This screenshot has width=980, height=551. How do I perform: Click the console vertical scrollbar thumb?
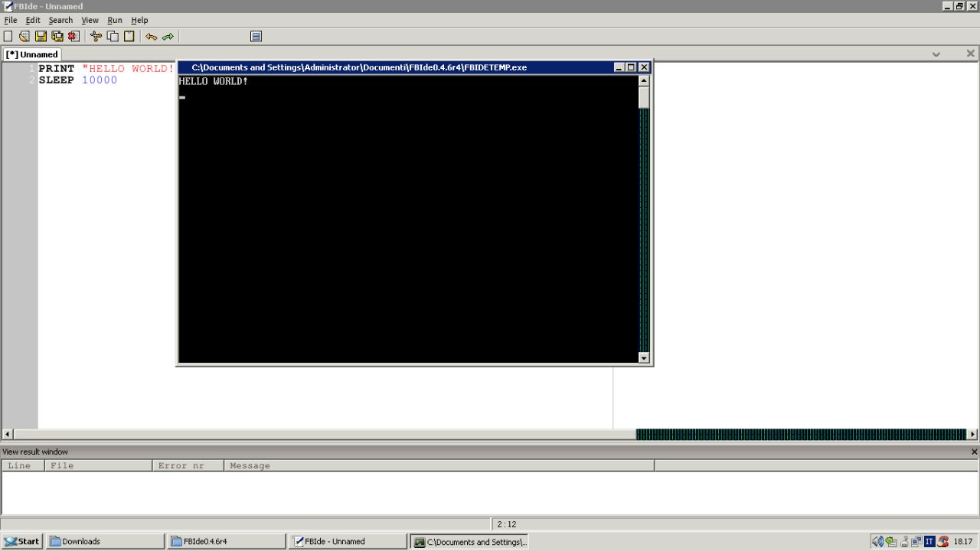[643, 97]
